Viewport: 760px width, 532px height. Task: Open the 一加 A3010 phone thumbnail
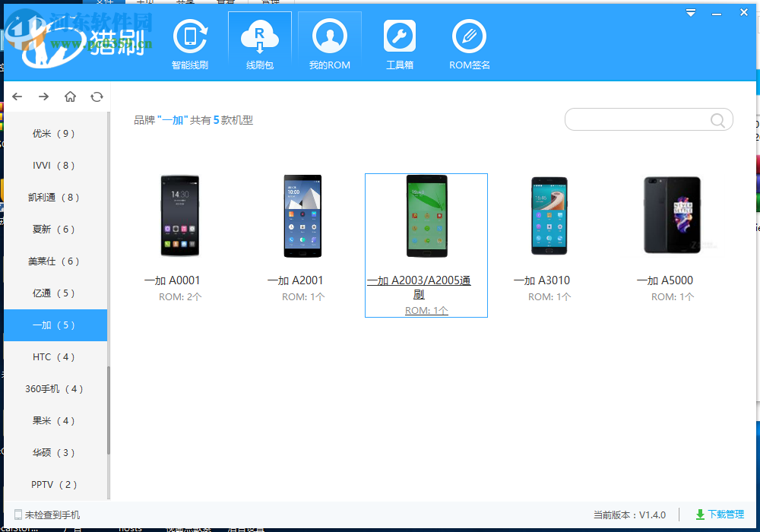[549, 216]
